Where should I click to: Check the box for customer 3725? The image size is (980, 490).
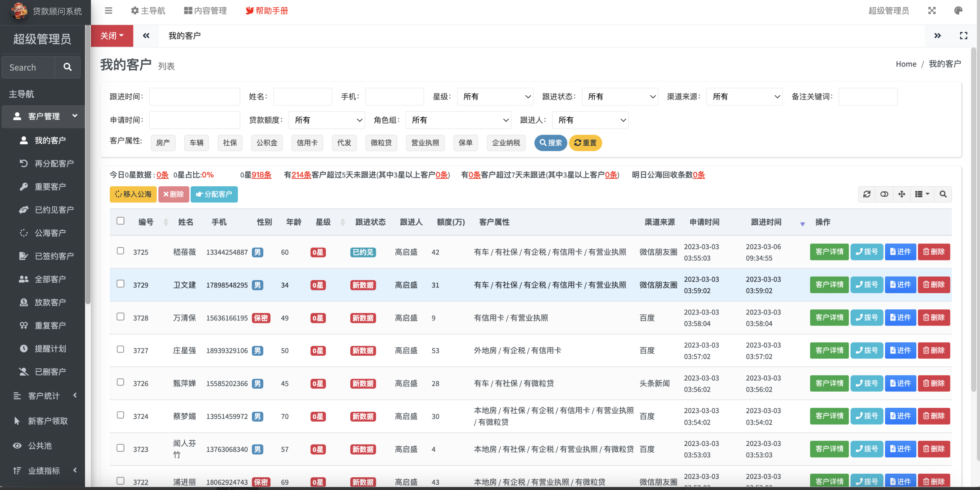(120, 251)
